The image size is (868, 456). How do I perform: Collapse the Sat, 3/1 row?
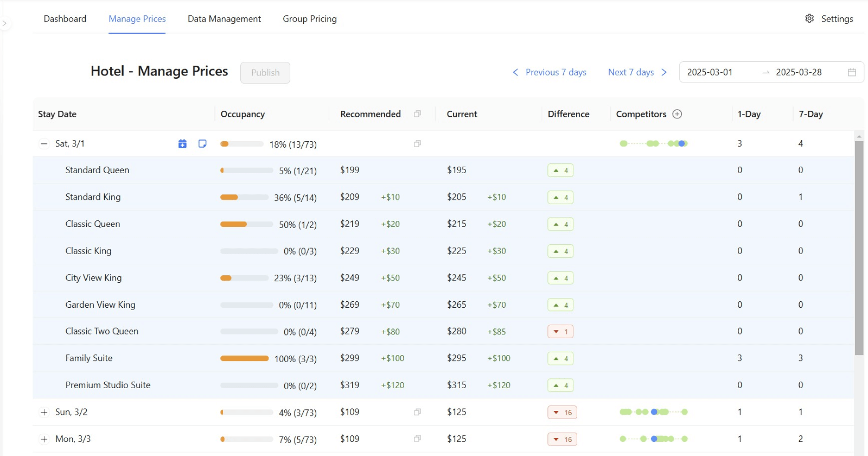(44, 144)
